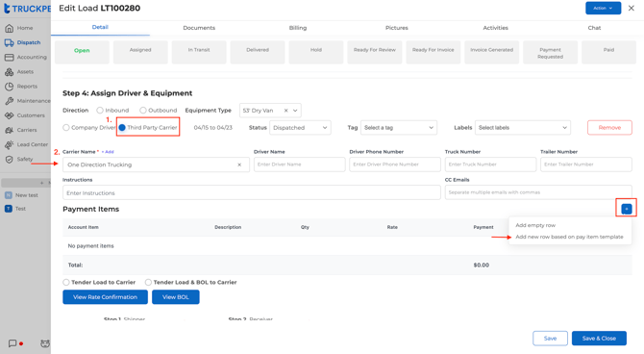Screen dimensions: 644x354
Task: Select the Outbound direction radio
Action: coord(143,111)
